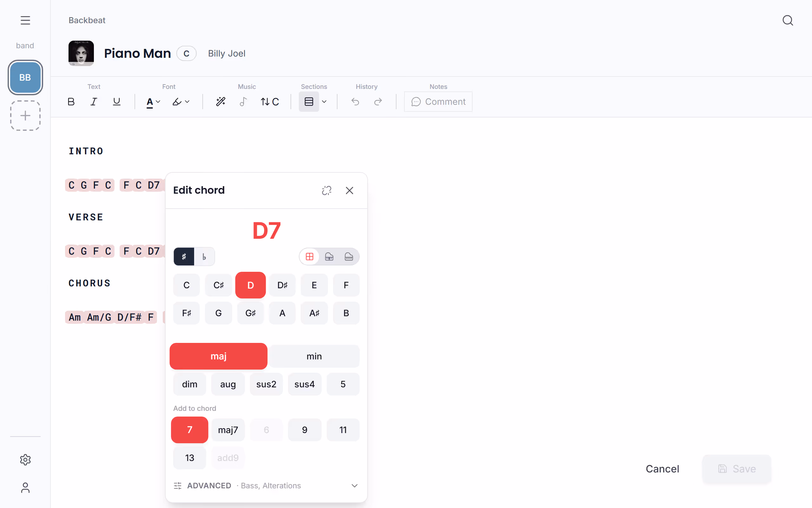Click the magic wand music tool

(220, 102)
